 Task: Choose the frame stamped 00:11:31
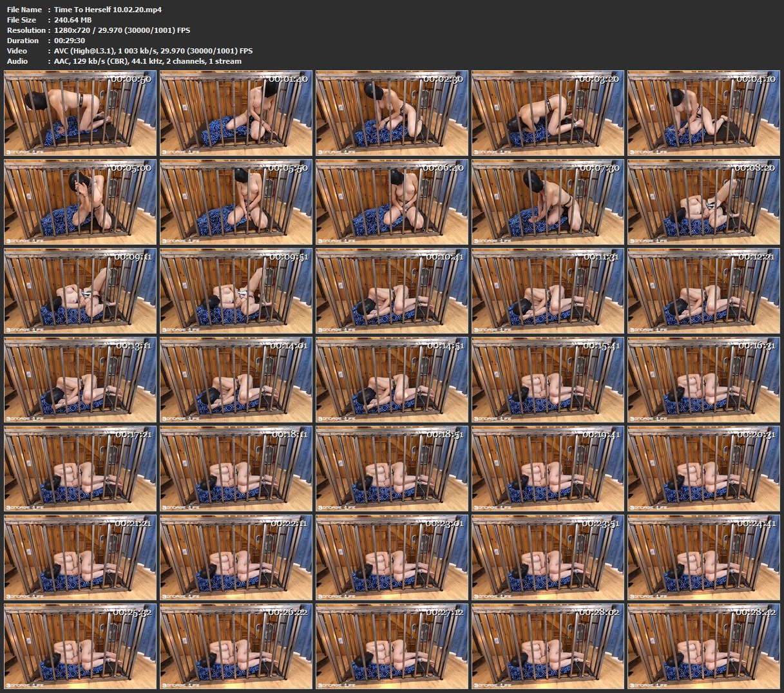point(548,291)
